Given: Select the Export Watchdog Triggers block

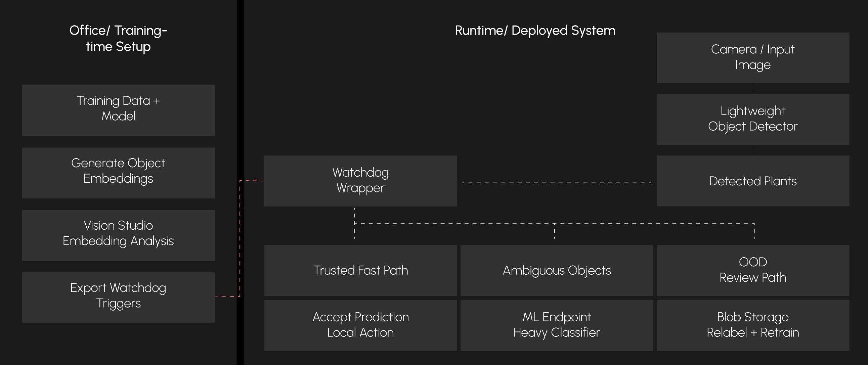Looking at the screenshot, I should point(118,298).
